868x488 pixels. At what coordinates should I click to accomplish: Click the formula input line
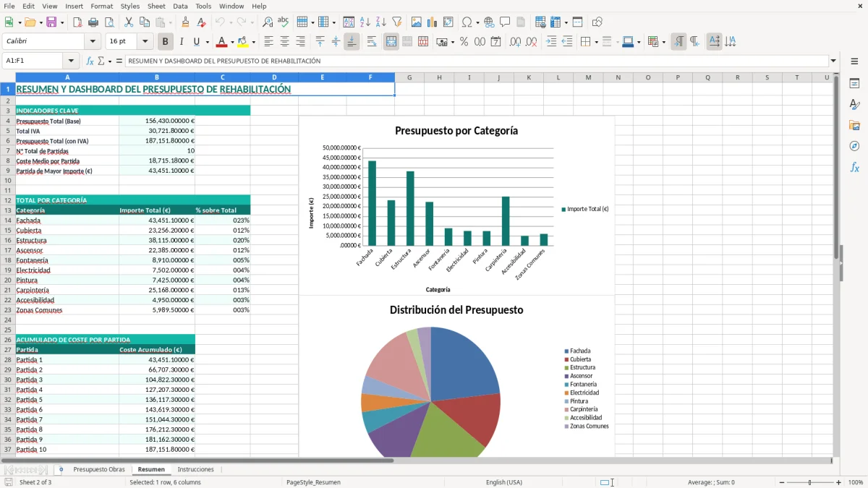pyautogui.click(x=477, y=61)
